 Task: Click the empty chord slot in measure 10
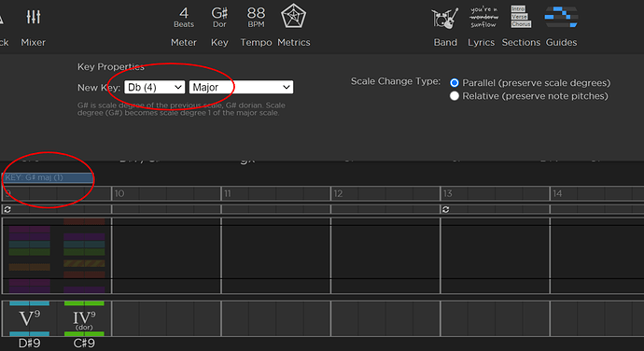[166, 319]
